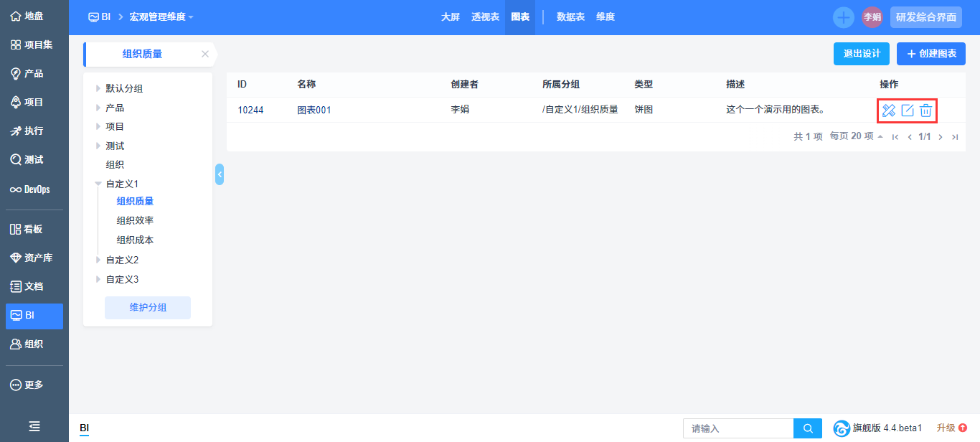Collapse the left sidebar menu icon
The image size is (980, 442).
point(34,426)
